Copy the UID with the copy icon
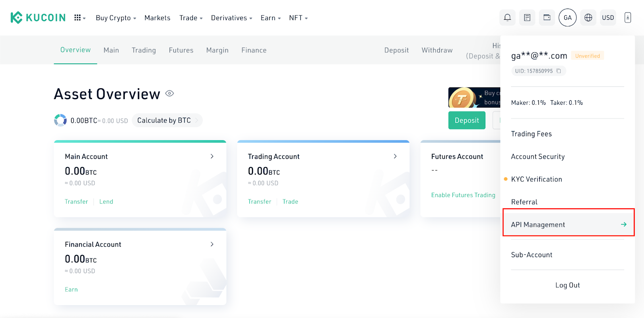This screenshot has width=644, height=318. point(559,71)
